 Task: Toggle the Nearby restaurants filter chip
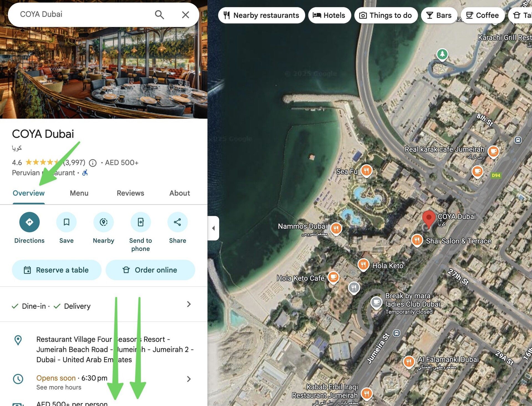(261, 15)
